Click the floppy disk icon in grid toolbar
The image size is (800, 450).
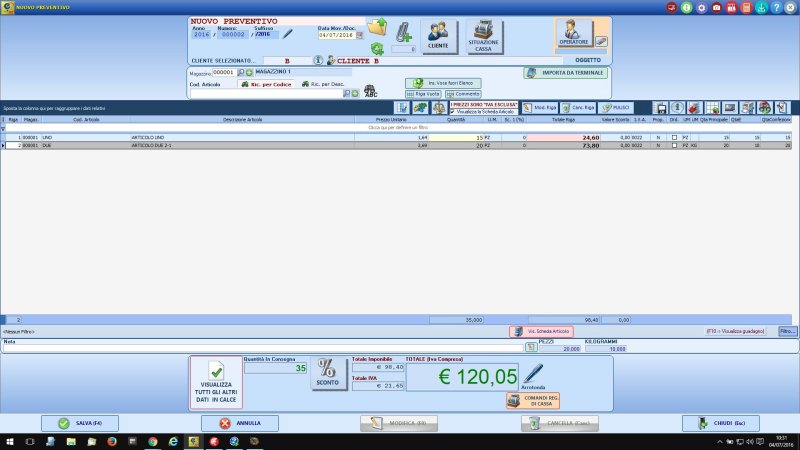pos(661,108)
